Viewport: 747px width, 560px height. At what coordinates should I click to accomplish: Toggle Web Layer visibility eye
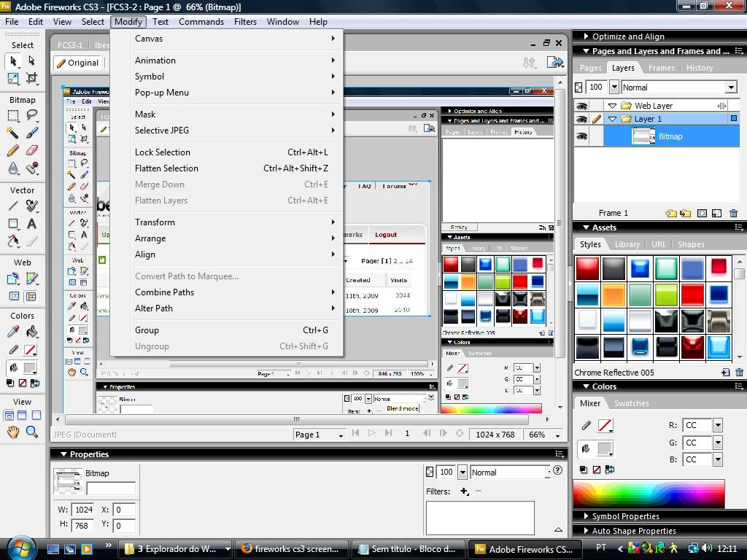point(581,106)
